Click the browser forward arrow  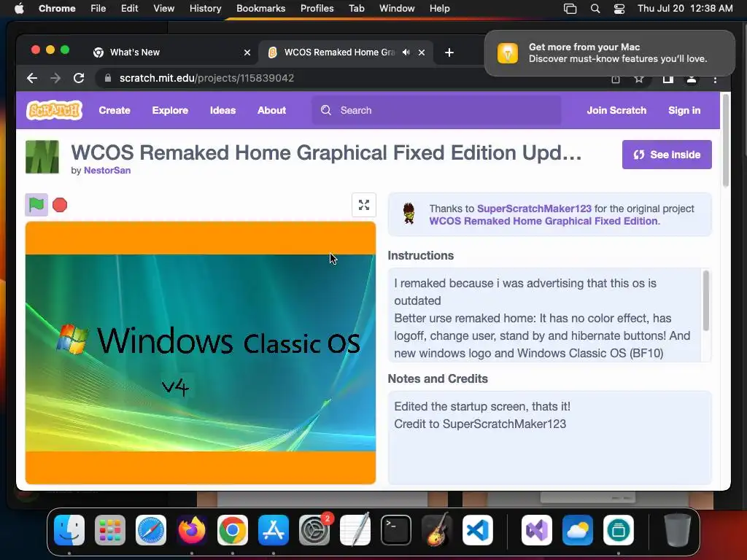tap(55, 78)
